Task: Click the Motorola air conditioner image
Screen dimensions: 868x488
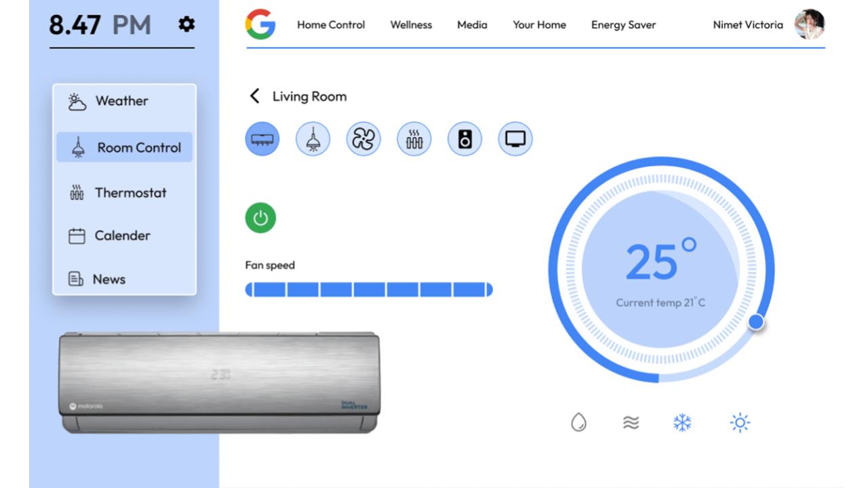Action: 218,382
